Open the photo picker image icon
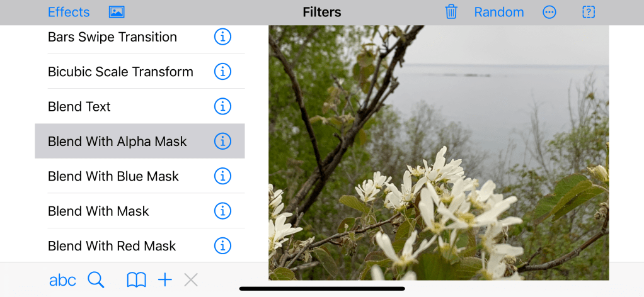The width and height of the screenshot is (644, 297). click(117, 13)
